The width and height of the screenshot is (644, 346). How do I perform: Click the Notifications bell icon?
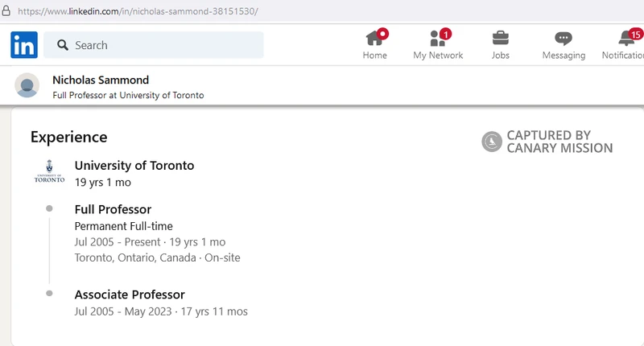(x=626, y=38)
